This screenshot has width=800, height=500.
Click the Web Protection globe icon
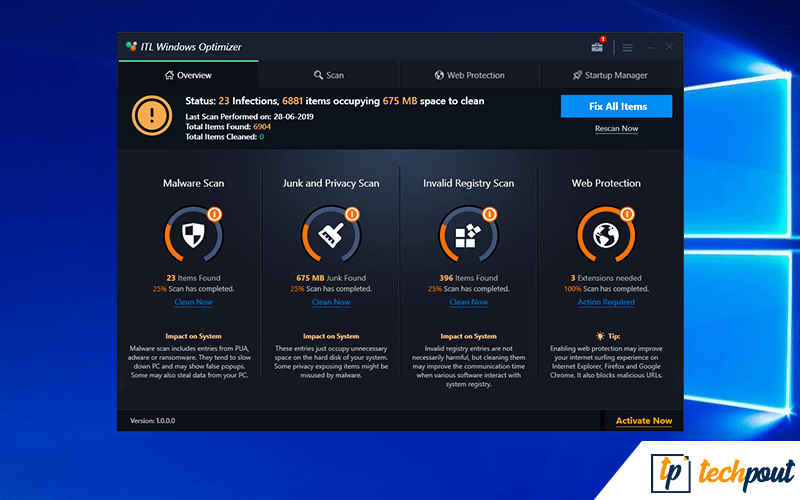point(606,236)
